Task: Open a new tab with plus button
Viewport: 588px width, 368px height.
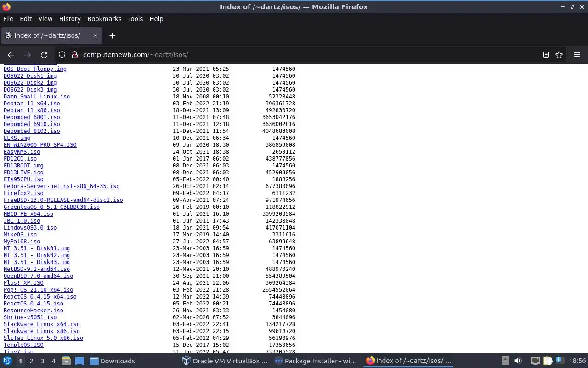Action: (112, 35)
